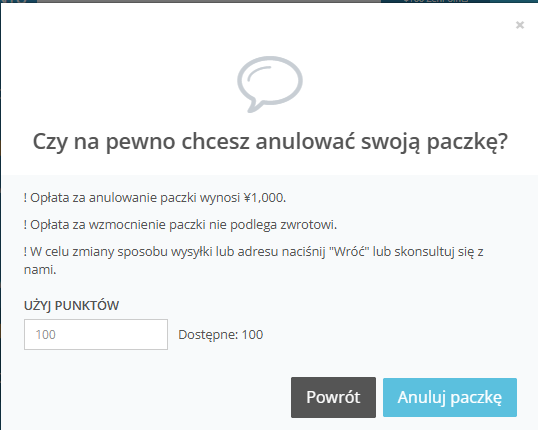Confirm with the Anuluj paczkę button
Image resolution: width=538 pixels, height=430 pixels.
pos(449,397)
